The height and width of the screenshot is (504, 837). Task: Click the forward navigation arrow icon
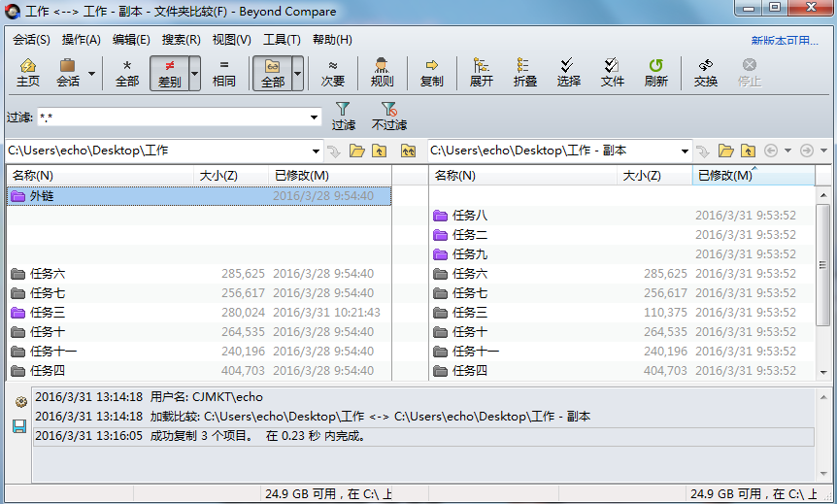point(807,151)
